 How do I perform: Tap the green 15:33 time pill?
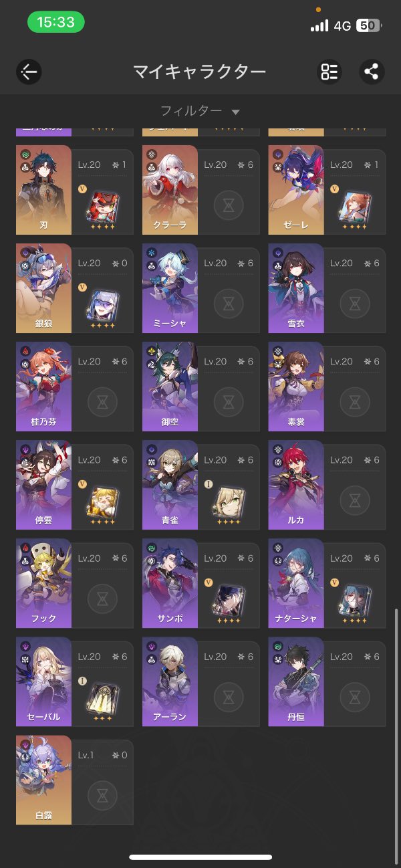pos(56,22)
